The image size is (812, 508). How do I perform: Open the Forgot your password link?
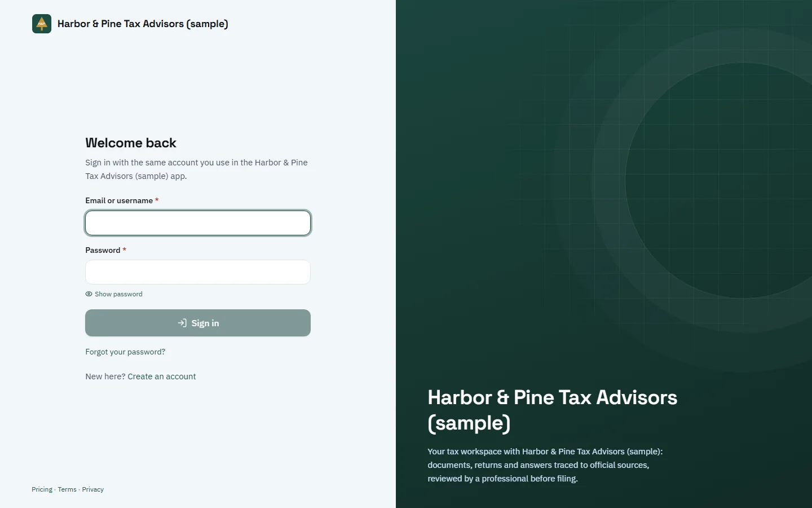click(125, 352)
